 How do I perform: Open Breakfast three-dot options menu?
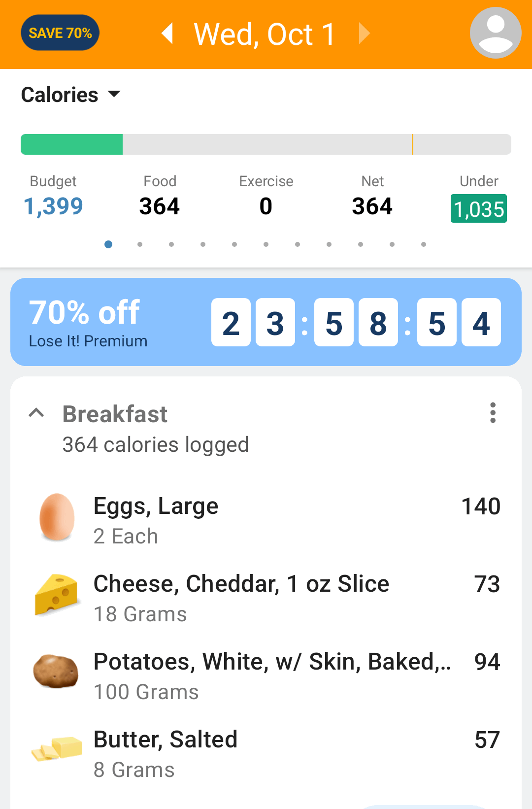tap(493, 413)
